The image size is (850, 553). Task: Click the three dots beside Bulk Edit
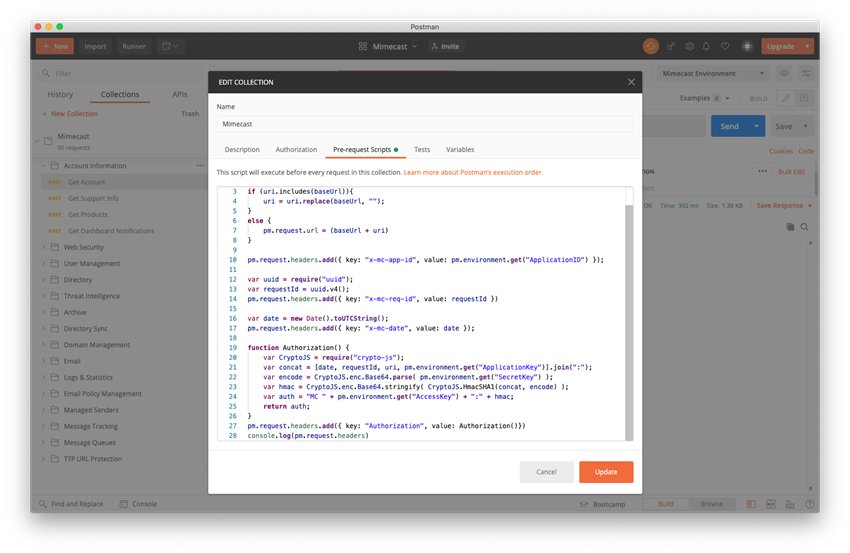(x=762, y=171)
